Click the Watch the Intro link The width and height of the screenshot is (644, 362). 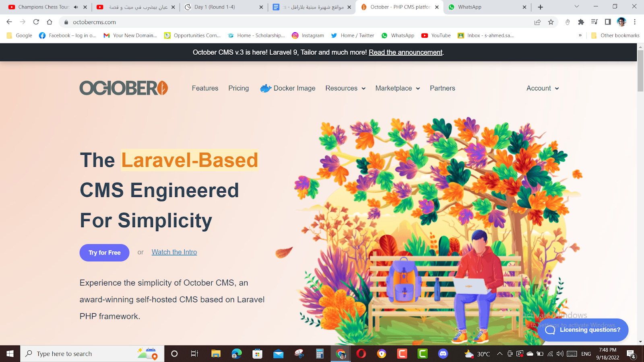[x=174, y=252]
